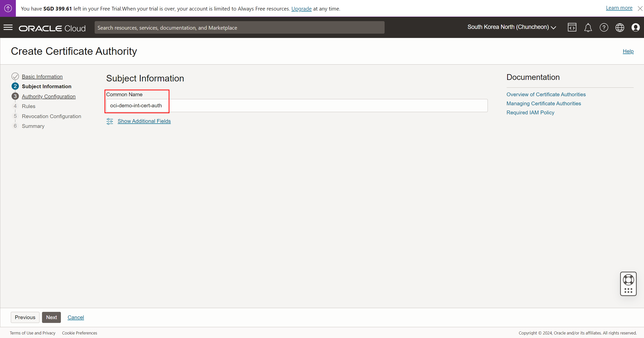Click the support lifebuoy widget icon
The height and width of the screenshot is (338, 644).
628,280
